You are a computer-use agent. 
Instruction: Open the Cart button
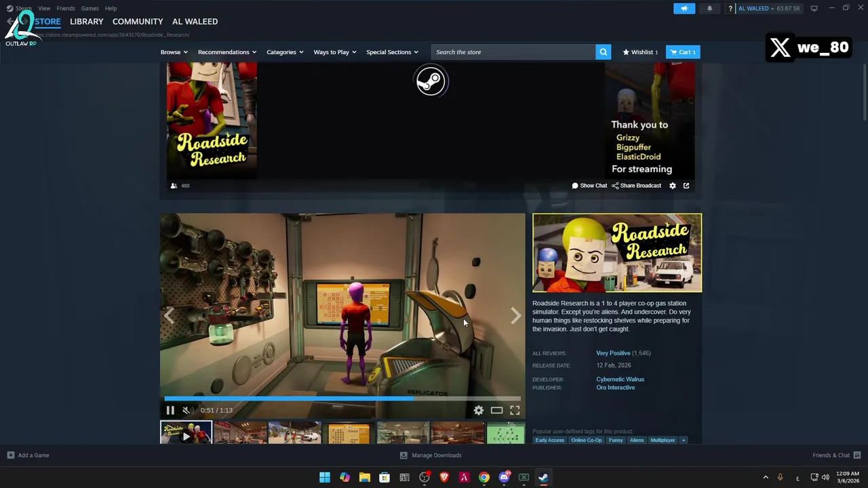click(x=683, y=52)
